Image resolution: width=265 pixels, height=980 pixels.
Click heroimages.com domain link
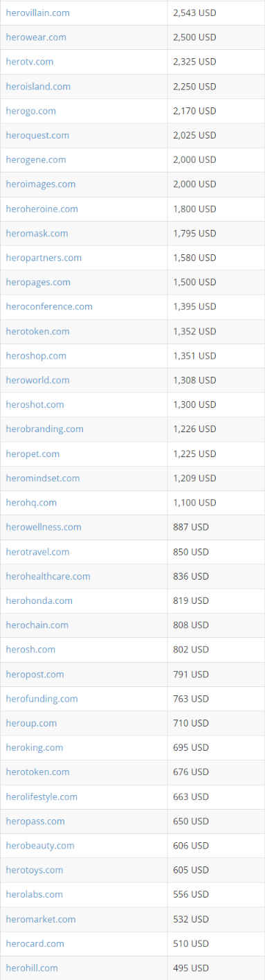[41, 184]
